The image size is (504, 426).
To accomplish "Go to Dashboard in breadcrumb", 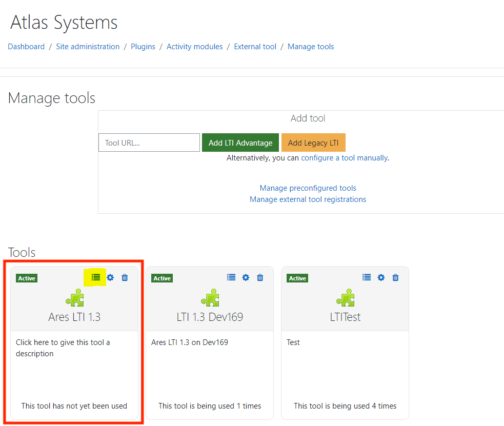I will 26,47.
